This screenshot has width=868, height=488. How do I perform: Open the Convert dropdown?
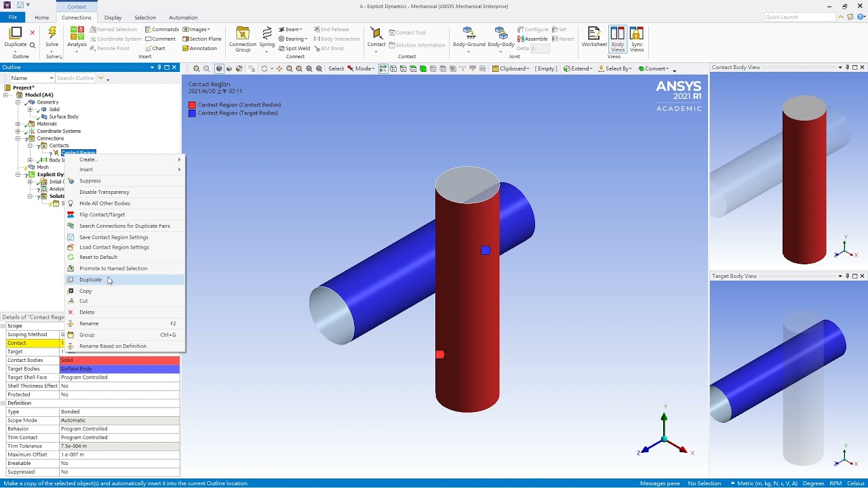654,68
